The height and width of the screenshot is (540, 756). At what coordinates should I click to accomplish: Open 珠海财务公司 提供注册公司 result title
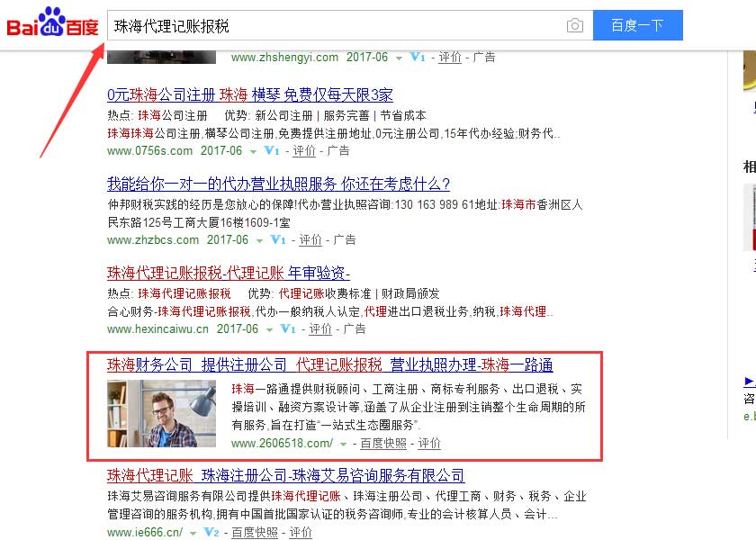(x=329, y=365)
